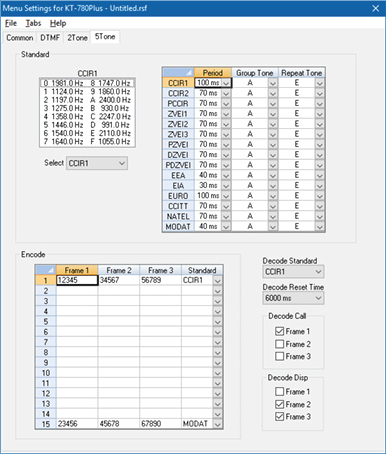Select Encode row header 15
Screen dimensions: 386x454
(46, 424)
